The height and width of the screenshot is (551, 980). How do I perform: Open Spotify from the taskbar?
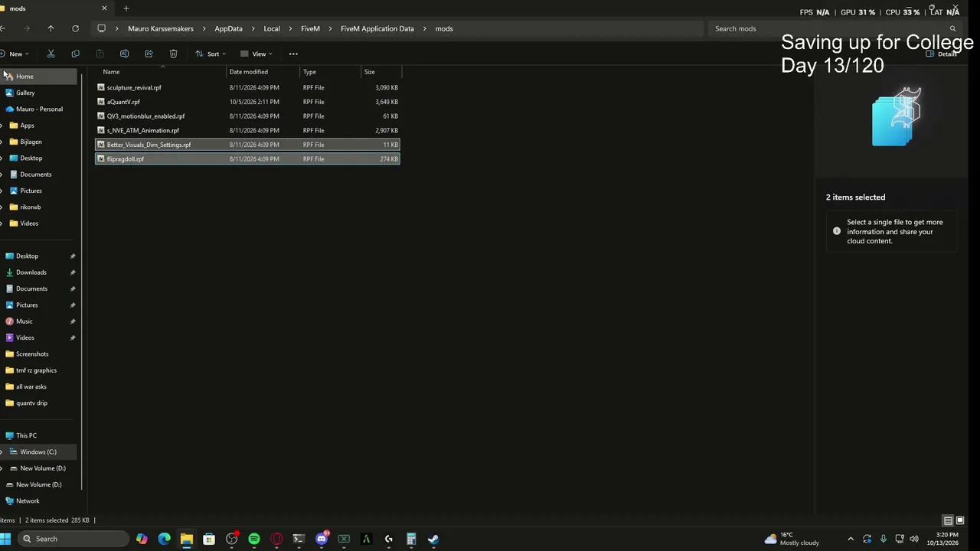click(254, 539)
